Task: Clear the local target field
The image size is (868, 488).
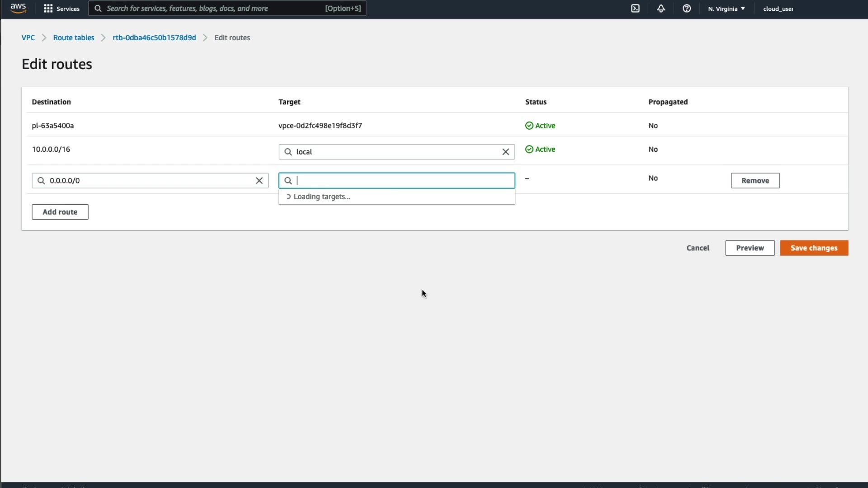Action: [x=505, y=152]
